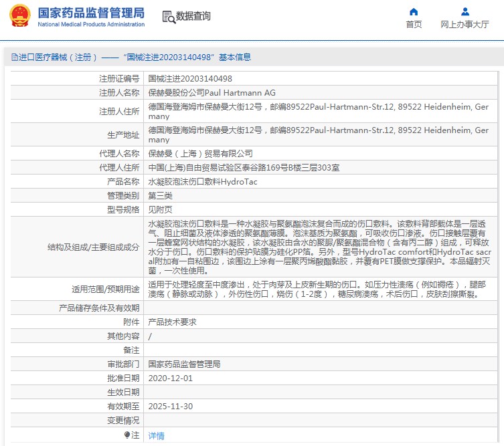Click the 产品技术要求 attachment value
Screen dimensions: 504x446
172,322
